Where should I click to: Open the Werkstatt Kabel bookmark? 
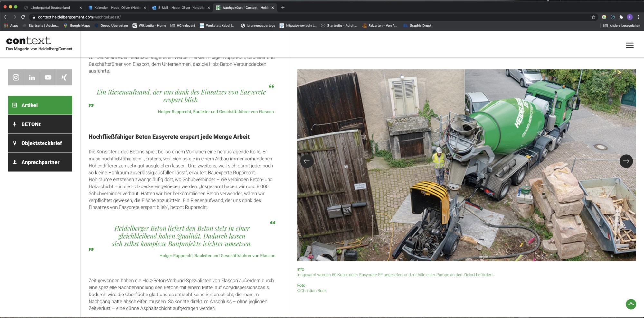click(217, 26)
